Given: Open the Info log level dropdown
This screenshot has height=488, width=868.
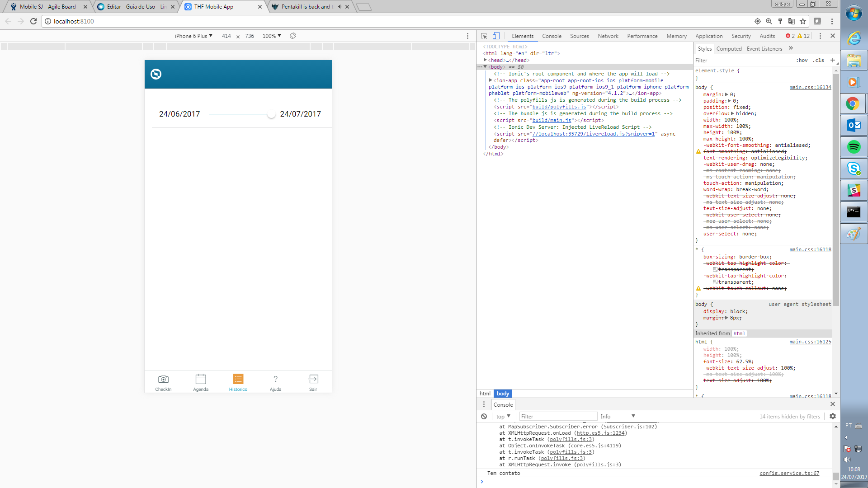Looking at the screenshot, I should [618, 416].
